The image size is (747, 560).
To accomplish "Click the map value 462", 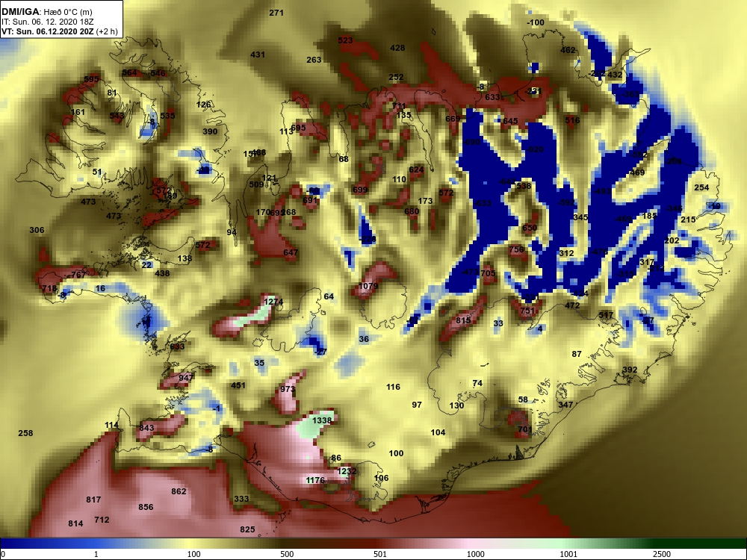I will [x=568, y=50].
